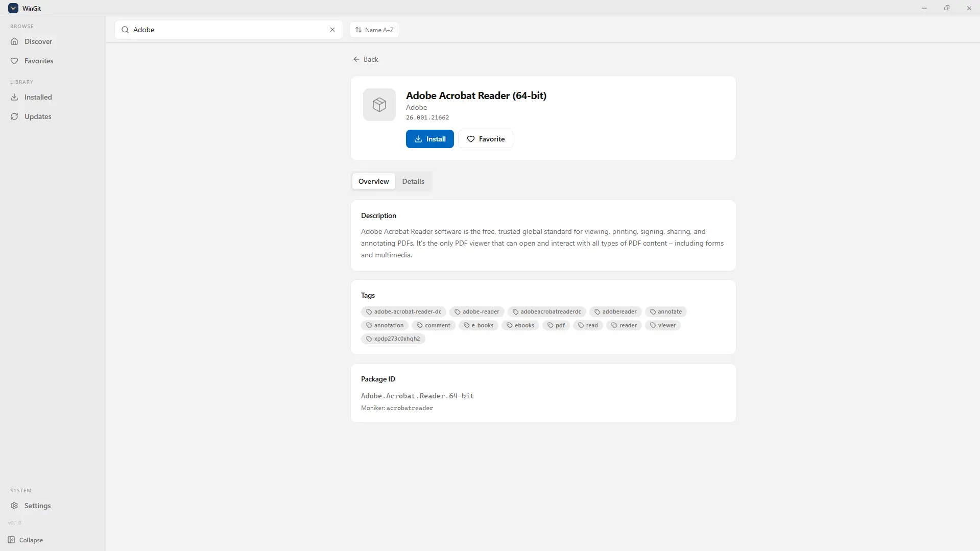Select the ebooks tag

520,325
